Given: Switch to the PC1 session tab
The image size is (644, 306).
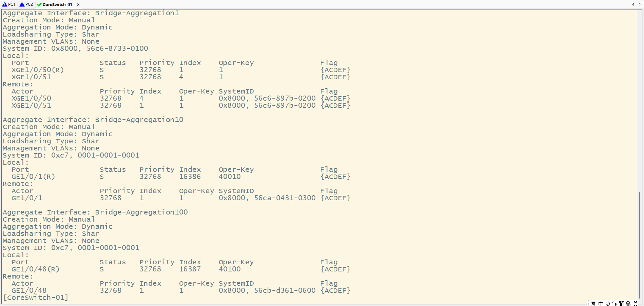Looking at the screenshot, I should click(x=9, y=4).
